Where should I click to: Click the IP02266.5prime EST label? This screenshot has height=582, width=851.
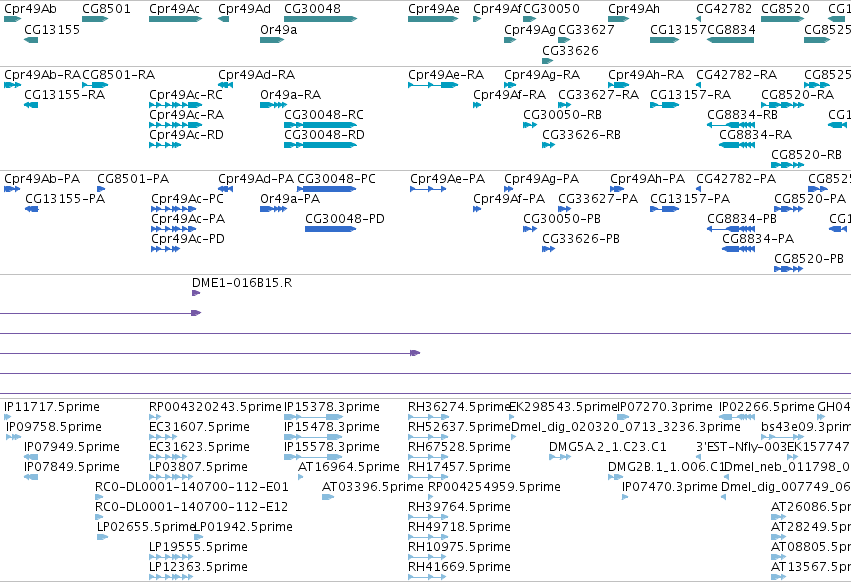pyautogui.click(x=767, y=407)
